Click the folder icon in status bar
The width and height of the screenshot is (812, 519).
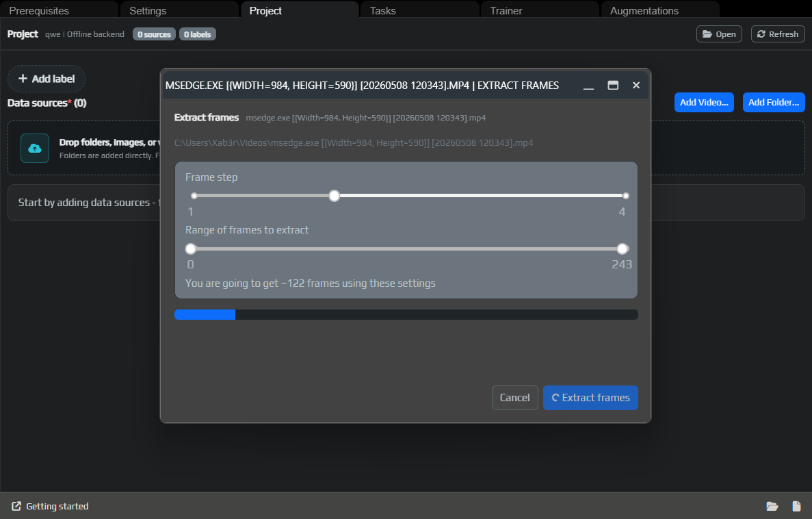tap(772, 506)
